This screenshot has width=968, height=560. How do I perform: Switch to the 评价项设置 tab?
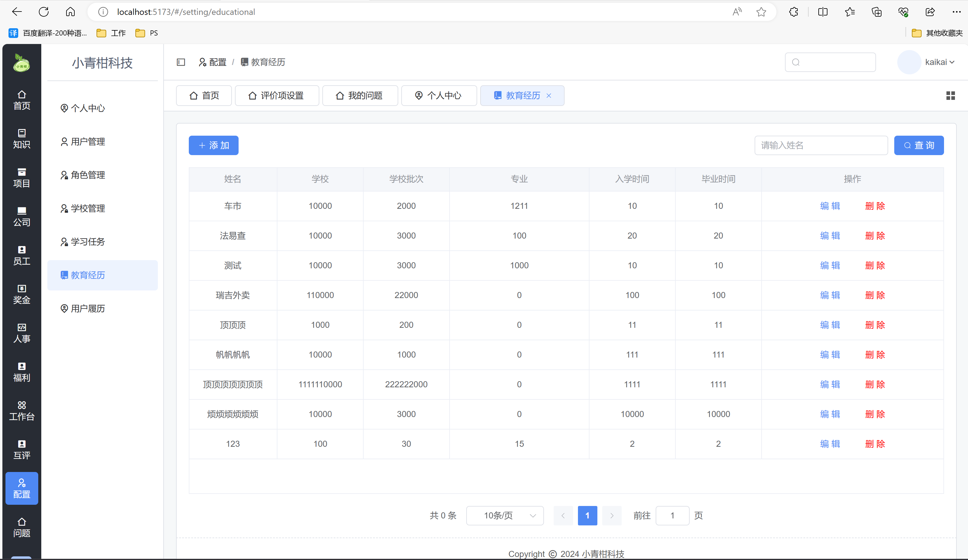(x=277, y=96)
